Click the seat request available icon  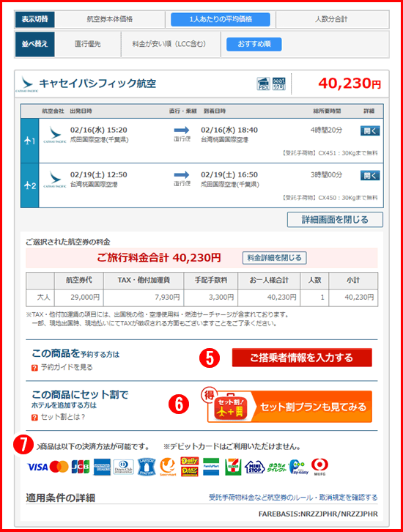tap(279, 84)
